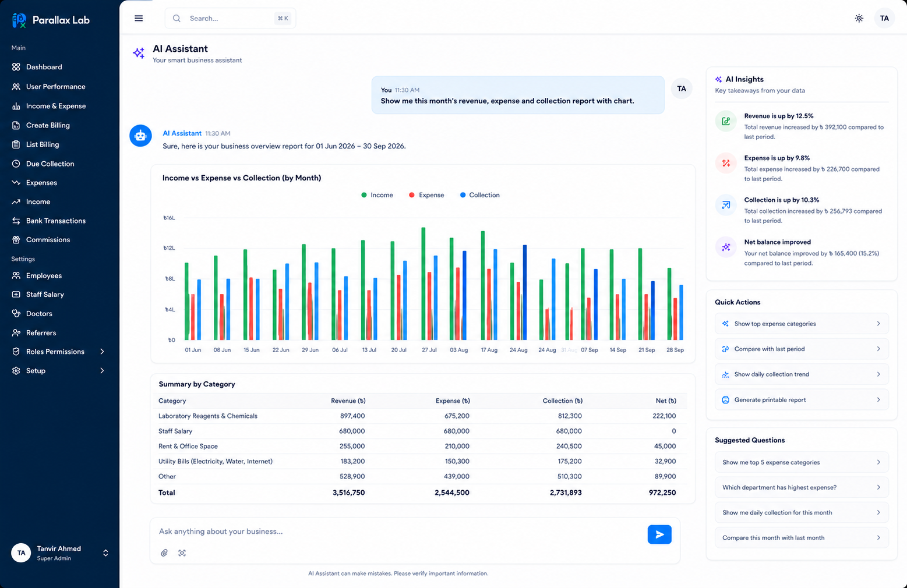Viewport: 907px width, 588px height.
Task: Click the Collection insight blue icon
Action: [x=726, y=205]
